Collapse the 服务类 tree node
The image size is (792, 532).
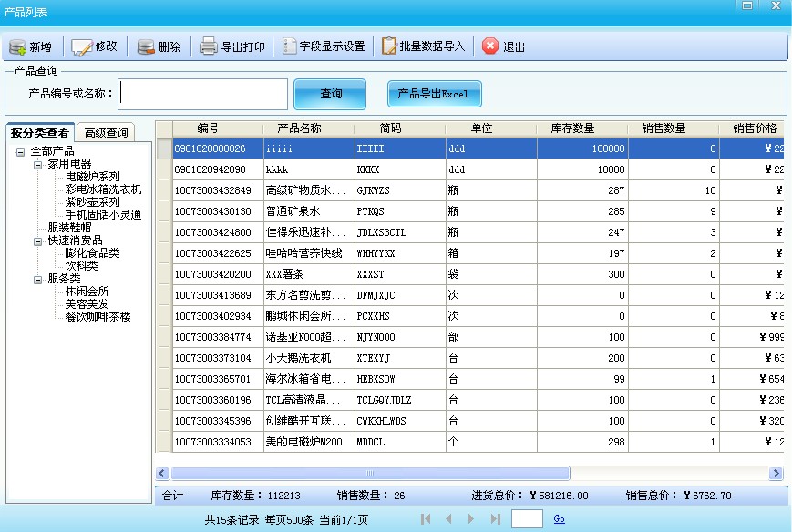pos(37,280)
